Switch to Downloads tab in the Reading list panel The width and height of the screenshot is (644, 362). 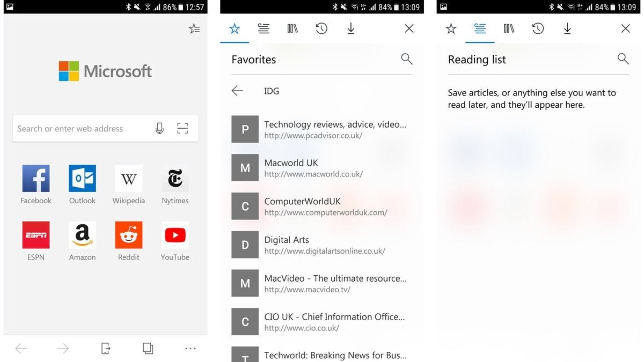point(567,28)
